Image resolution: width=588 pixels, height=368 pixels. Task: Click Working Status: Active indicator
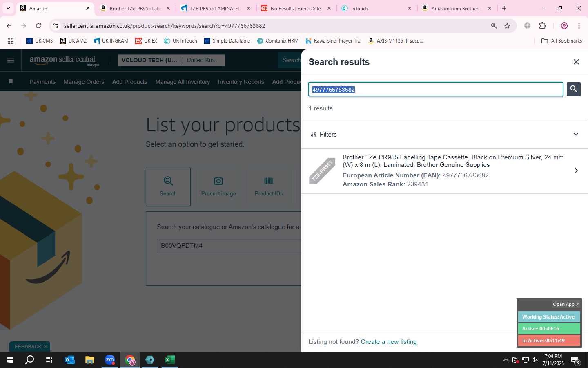point(549,317)
